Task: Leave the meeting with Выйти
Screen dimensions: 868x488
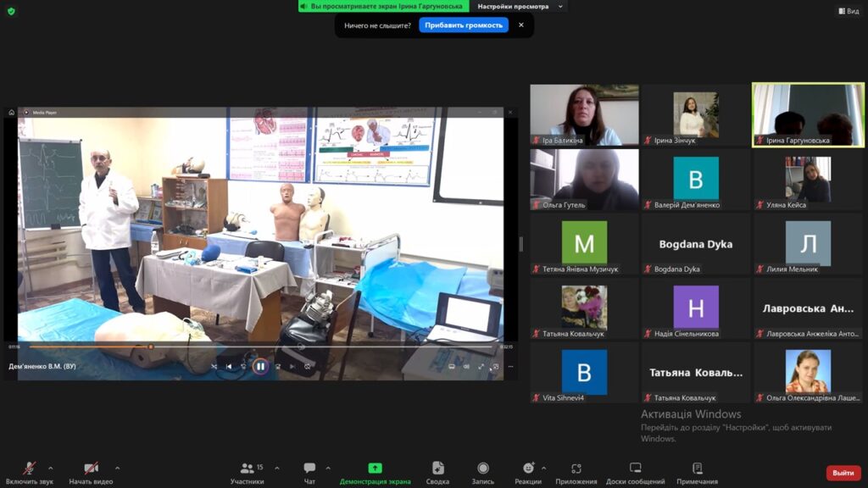Action: coord(843,473)
